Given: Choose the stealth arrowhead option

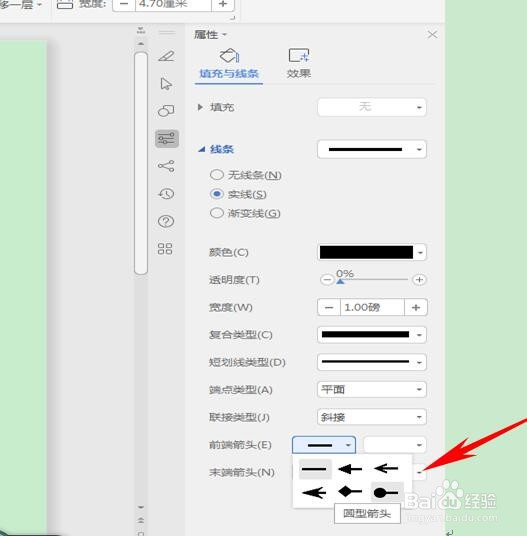Looking at the screenshot, I should pos(314,493).
